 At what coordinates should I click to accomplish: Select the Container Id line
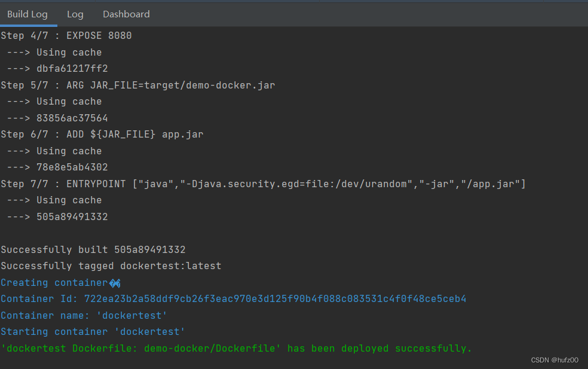click(233, 298)
